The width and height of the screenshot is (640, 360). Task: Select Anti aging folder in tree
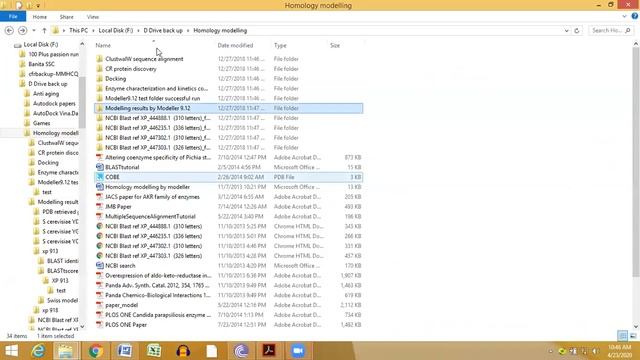coord(46,93)
